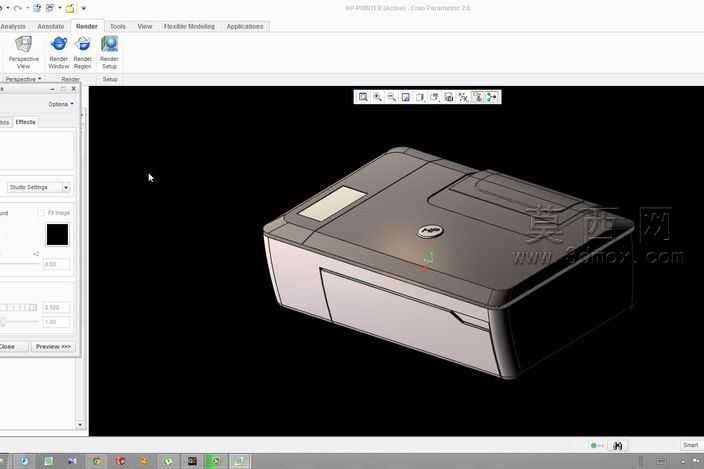Click the yellow Close Window icon in quick access toolbar
This screenshot has width=704, height=469.
(x=70, y=8)
